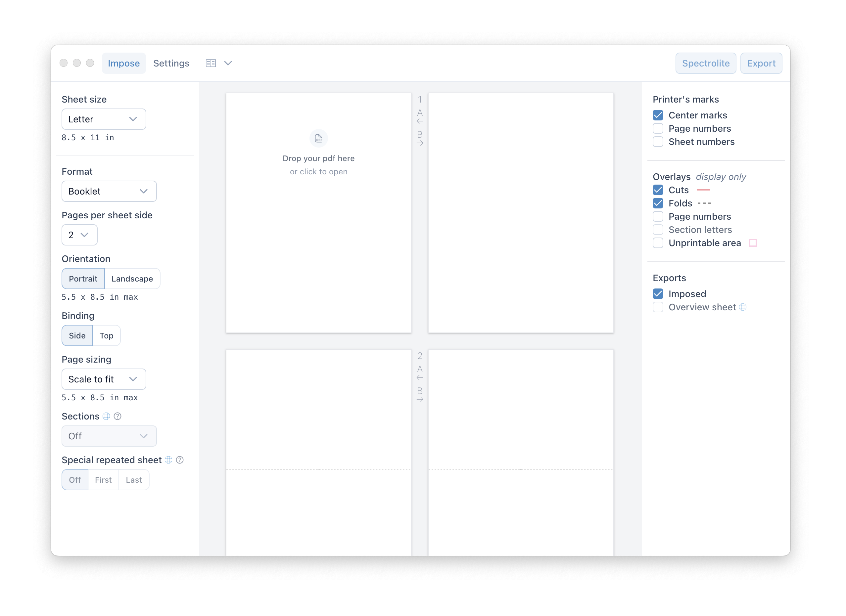Enable the Section letters overlay

[658, 230]
